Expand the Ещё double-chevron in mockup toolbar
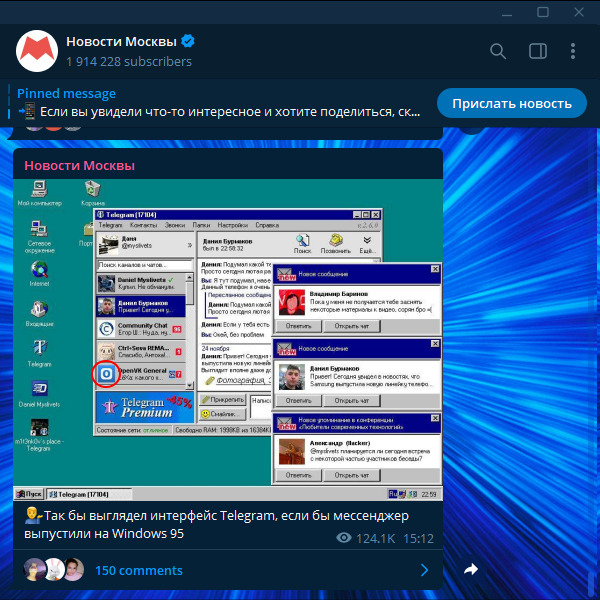600x600 pixels. (x=367, y=244)
